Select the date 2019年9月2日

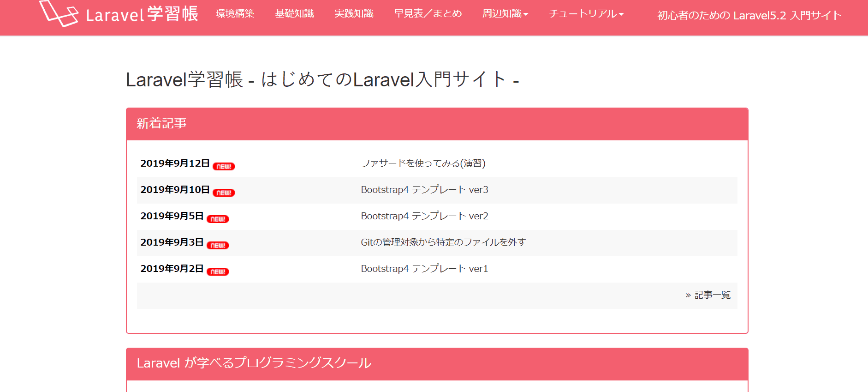pyautogui.click(x=172, y=269)
